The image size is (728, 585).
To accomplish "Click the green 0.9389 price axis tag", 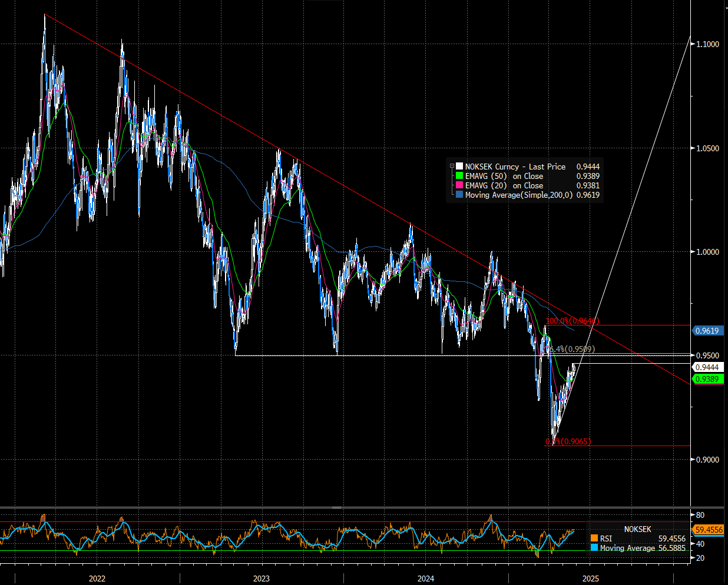I will pos(707,379).
